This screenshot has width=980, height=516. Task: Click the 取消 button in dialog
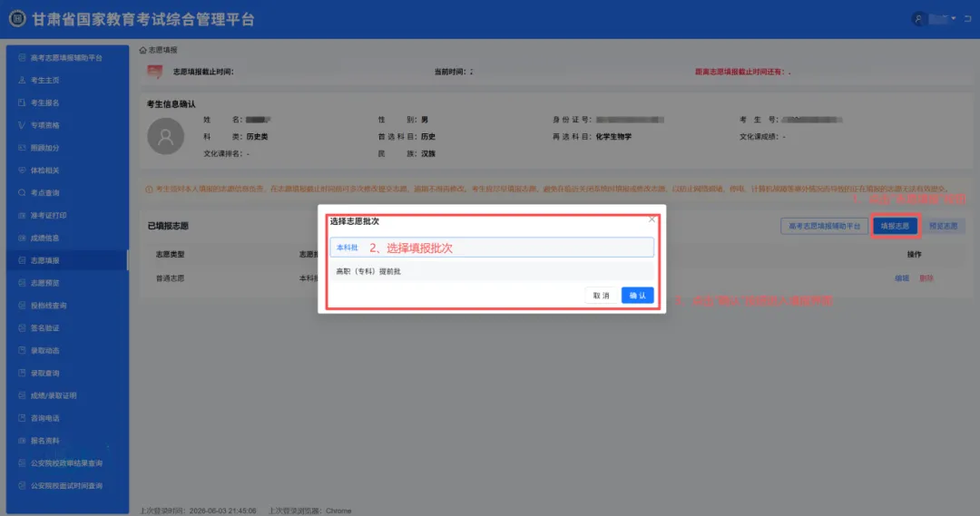(601, 296)
